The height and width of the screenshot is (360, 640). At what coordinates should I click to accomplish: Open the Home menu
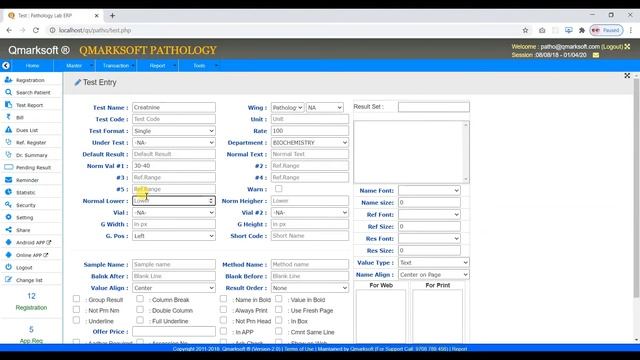pos(32,66)
